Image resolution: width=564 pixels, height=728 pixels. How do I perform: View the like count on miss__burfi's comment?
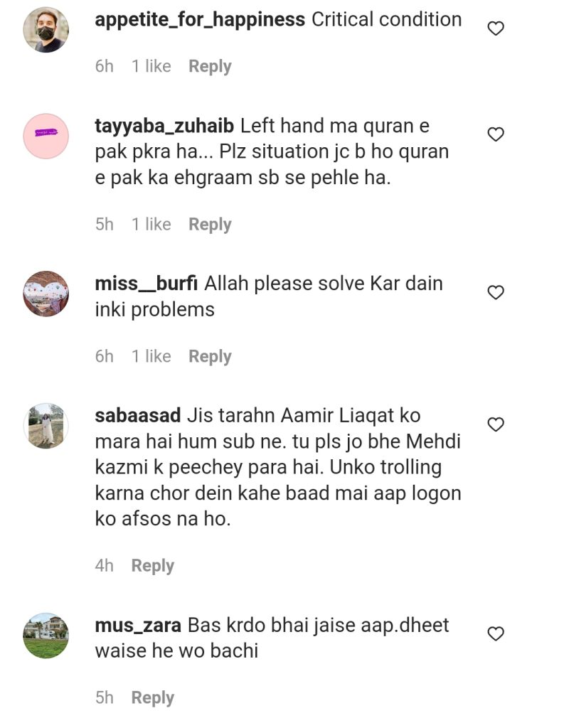click(151, 356)
